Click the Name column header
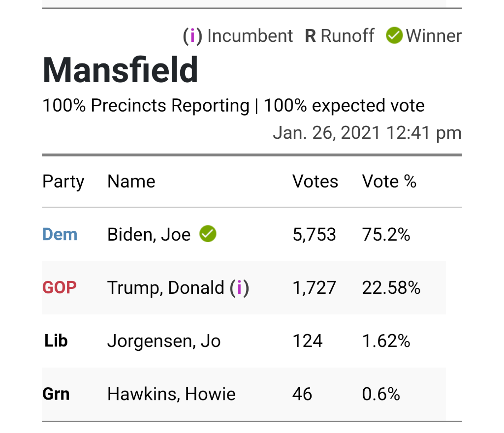Screen dimensions: 504x433 click(131, 182)
